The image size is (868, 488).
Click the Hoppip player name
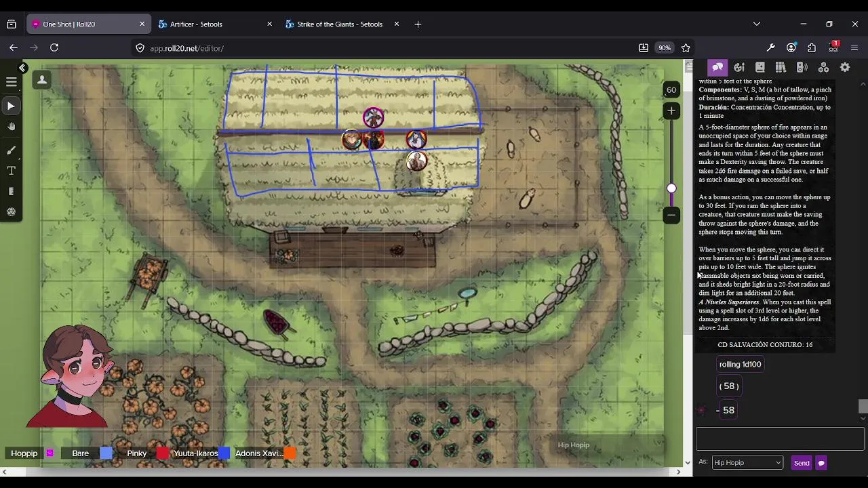24,453
